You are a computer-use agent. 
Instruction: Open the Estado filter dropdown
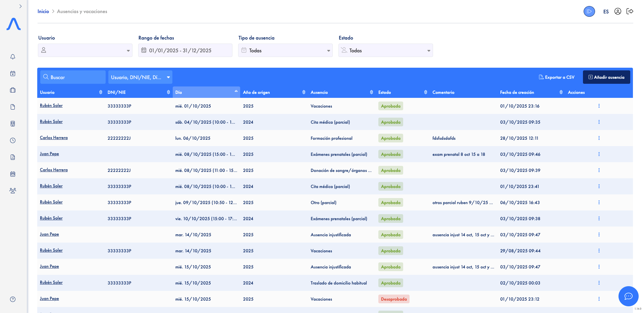385,51
